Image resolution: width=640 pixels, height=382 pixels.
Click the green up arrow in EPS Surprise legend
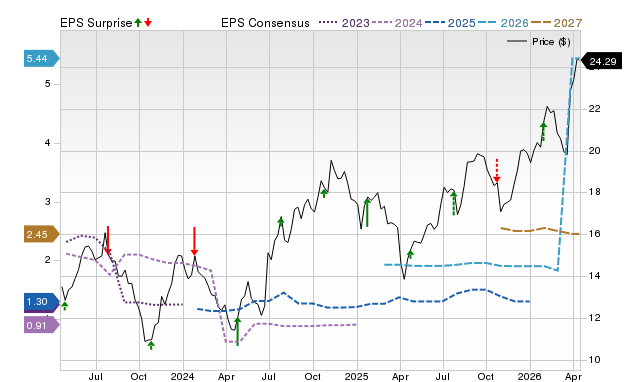pos(138,23)
